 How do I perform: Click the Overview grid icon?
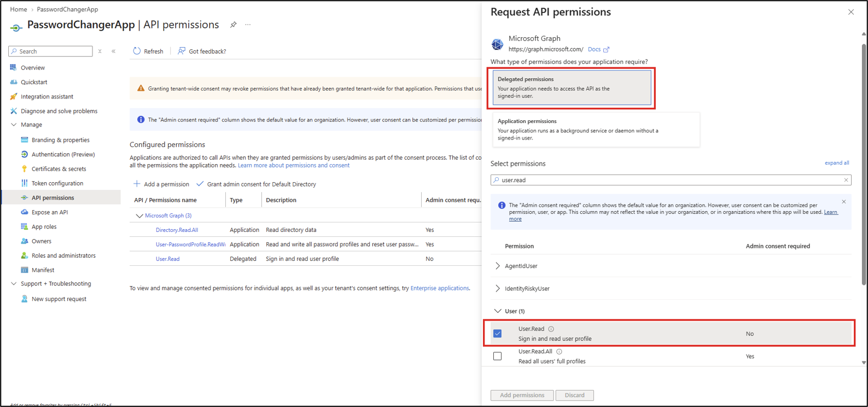[x=13, y=67]
